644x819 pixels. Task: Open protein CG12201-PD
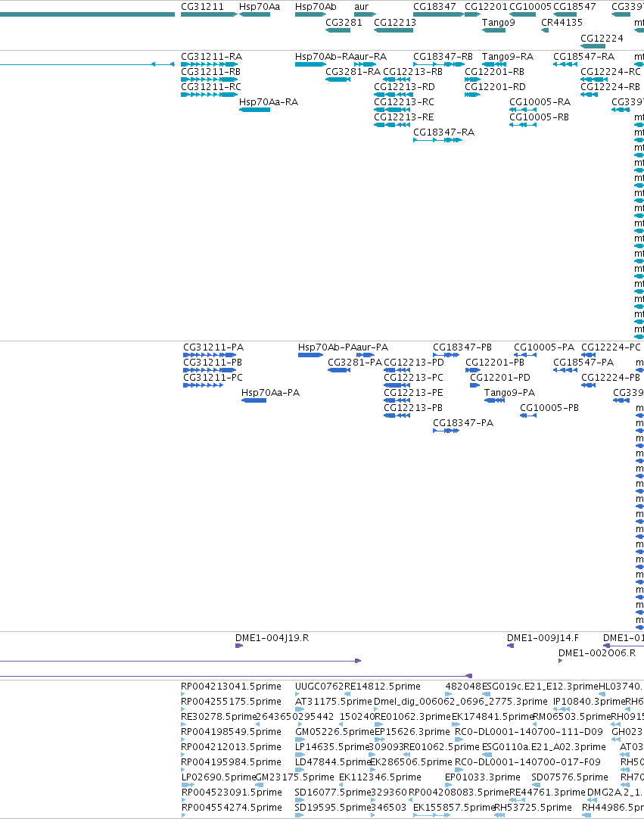click(x=500, y=378)
